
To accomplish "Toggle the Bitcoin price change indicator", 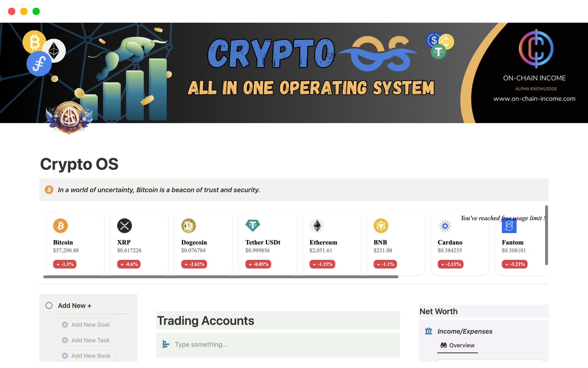I will click(x=64, y=265).
